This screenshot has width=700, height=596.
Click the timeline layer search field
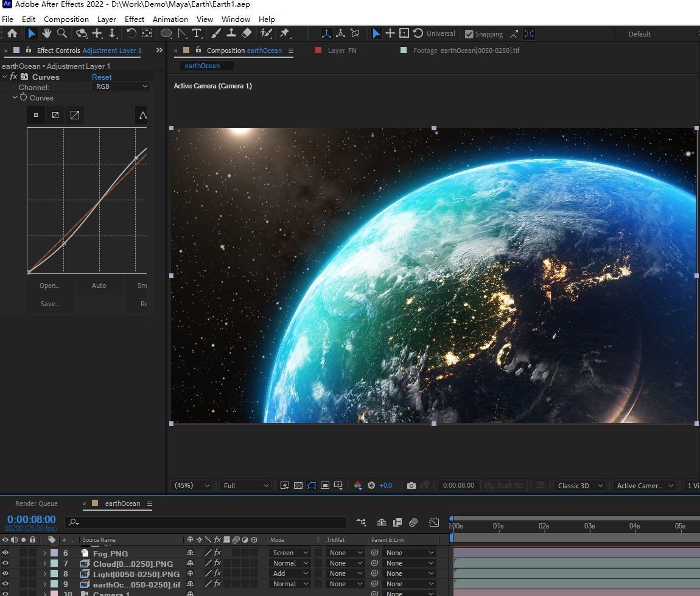(206, 522)
